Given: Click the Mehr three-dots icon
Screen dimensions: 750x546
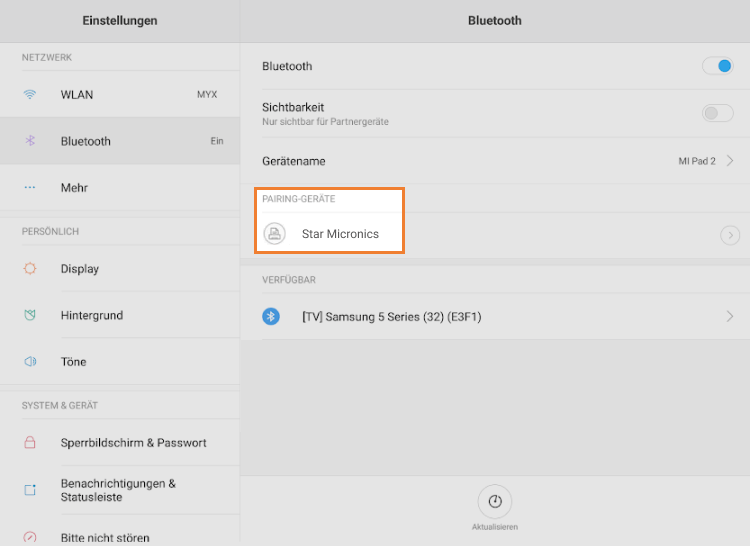Looking at the screenshot, I should [x=30, y=188].
